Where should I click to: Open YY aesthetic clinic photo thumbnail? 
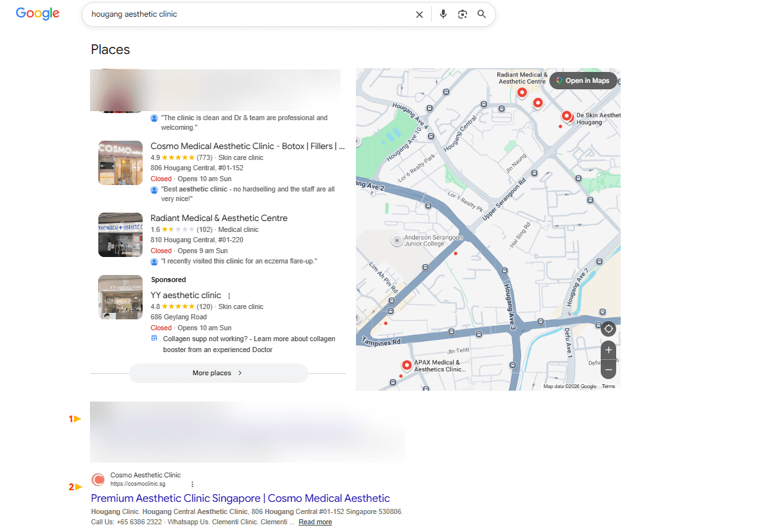[120, 297]
